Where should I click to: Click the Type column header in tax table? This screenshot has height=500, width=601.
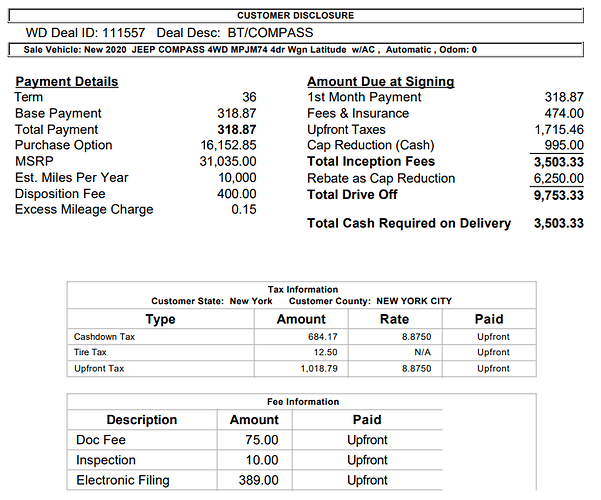click(160, 319)
